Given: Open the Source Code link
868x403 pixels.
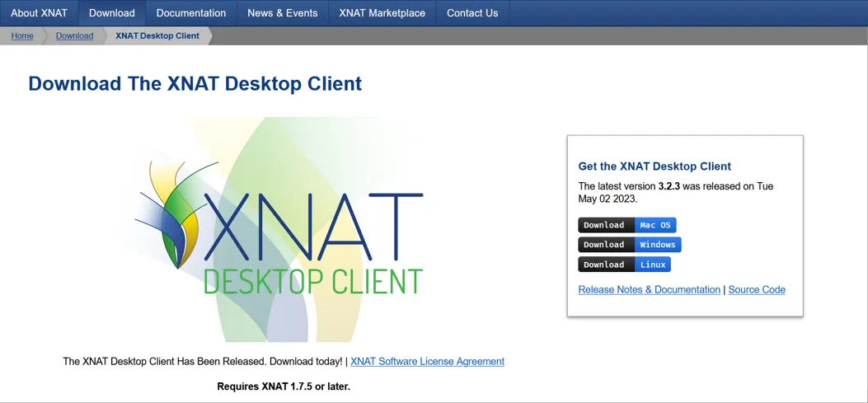Looking at the screenshot, I should tap(757, 289).
